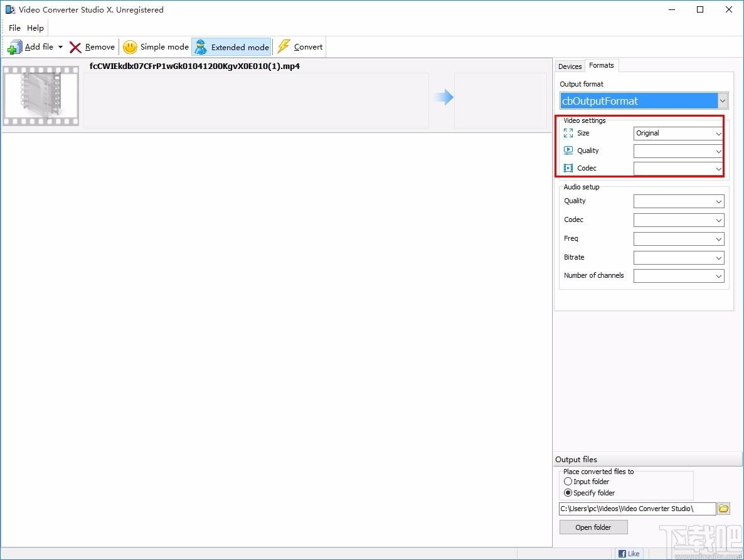Viewport: 744px width, 560px height.
Task: Click the Remove text label
Action: click(100, 47)
